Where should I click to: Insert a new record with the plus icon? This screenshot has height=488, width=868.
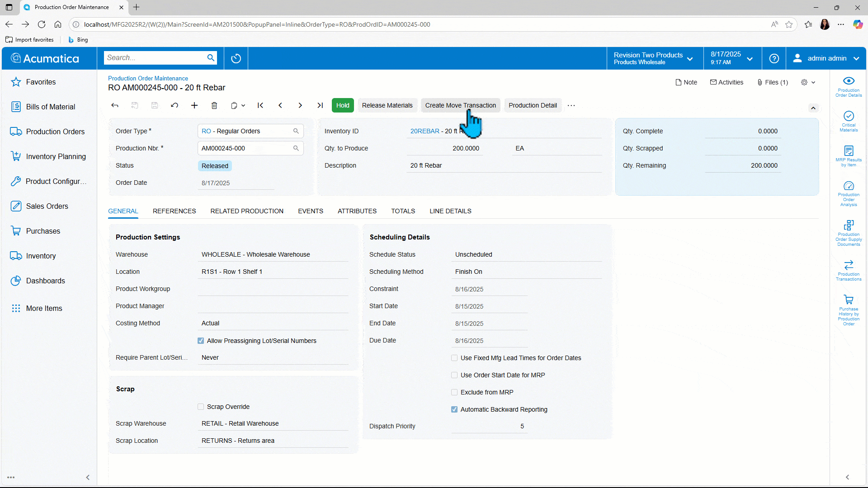coord(194,105)
